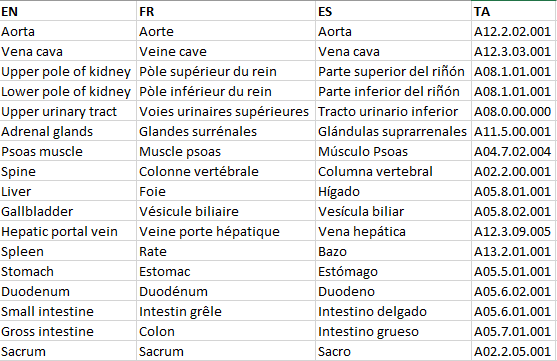The width and height of the screenshot is (557, 361).
Task: Click the Estómago cell
Action: point(394,271)
